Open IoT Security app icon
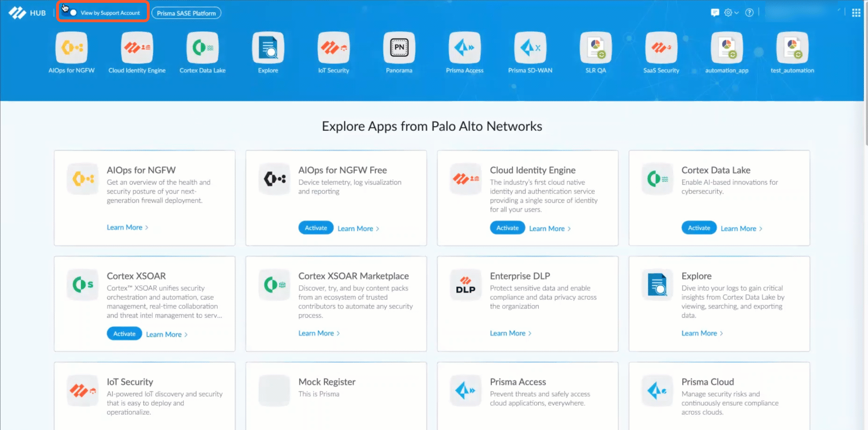Image resolution: width=868 pixels, height=430 pixels. coord(333,48)
